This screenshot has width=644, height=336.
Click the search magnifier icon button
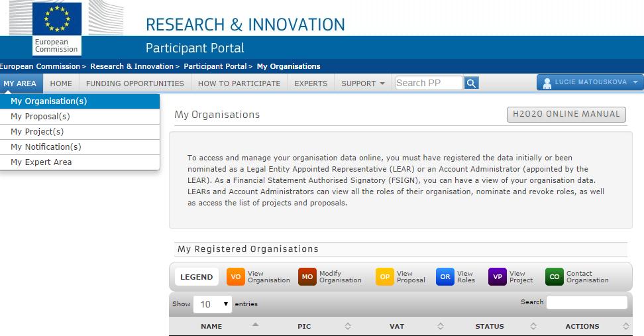coord(471,83)
